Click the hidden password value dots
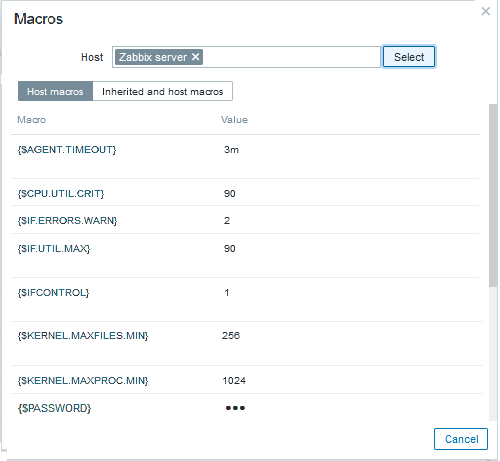This screenshot has height=461, width=500. (x=235, y=408)
